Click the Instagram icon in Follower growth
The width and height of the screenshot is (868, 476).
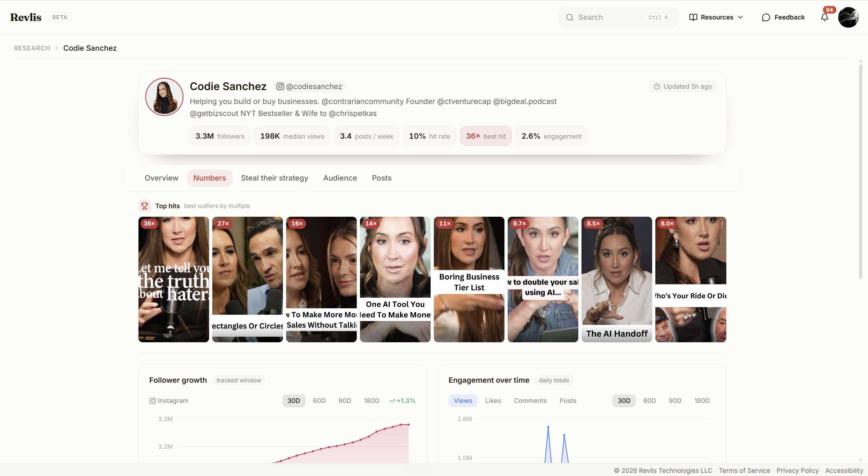(x=152, y=401)
